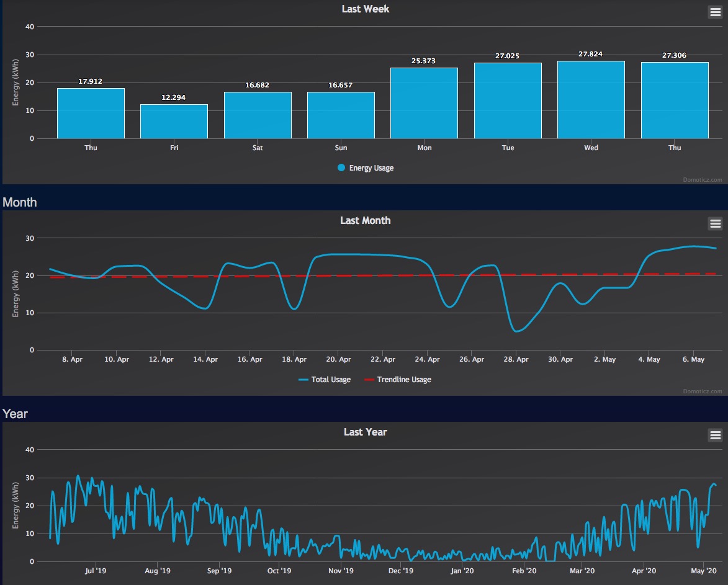Click the 28. Apr axis label
The height and width of the screenshot is (585, 728).
point(516,359)
